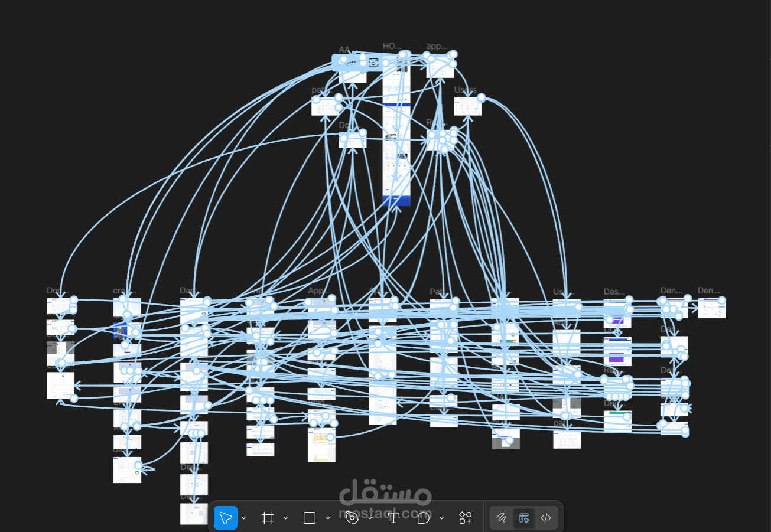771x532 pixels.
Task: Expand the Pen tool dropdown chevron
Action: (x=370, y=518)
